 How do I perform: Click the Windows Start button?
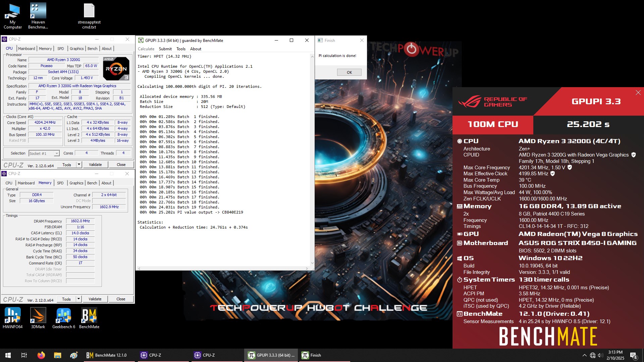pos(8,355)
